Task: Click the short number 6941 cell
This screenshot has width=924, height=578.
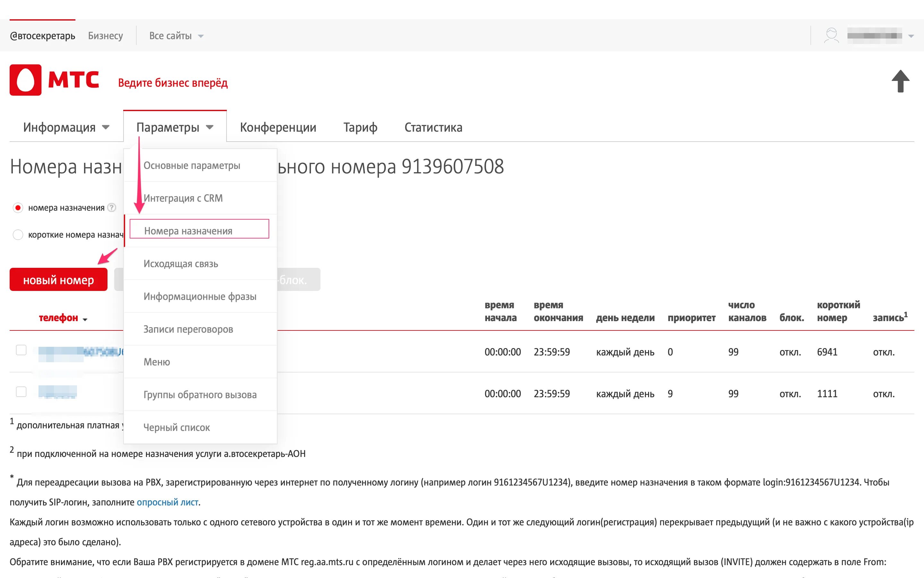Action: pos(827,352)
